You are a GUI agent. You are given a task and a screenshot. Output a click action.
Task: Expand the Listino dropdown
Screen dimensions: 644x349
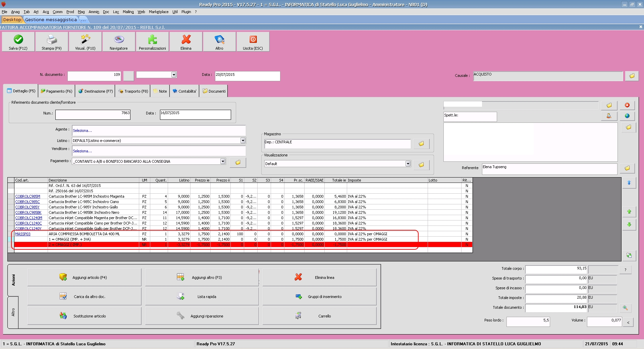243,141
